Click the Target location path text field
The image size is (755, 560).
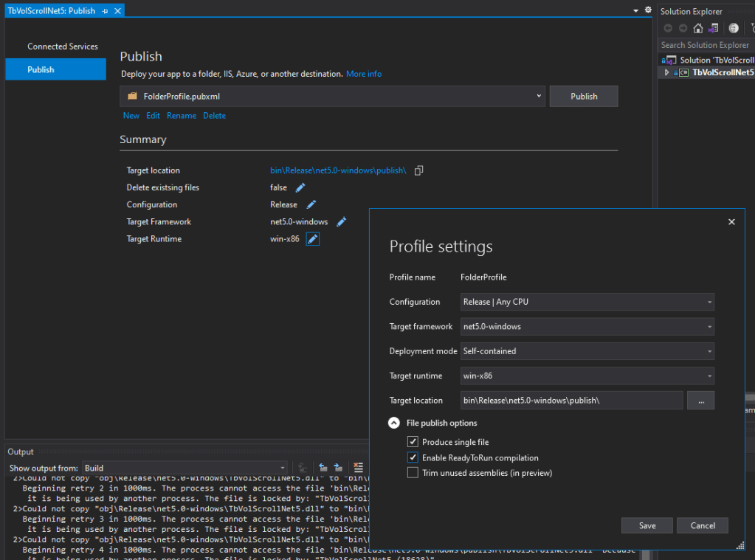[571, 401]
